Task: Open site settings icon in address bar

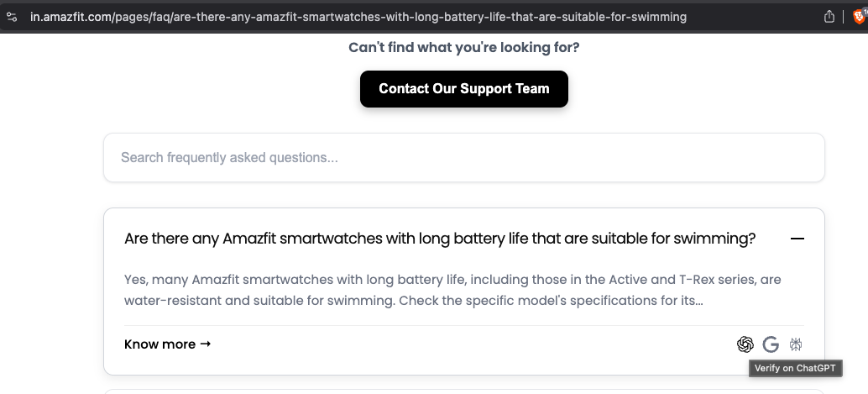Action: point(11,17)
